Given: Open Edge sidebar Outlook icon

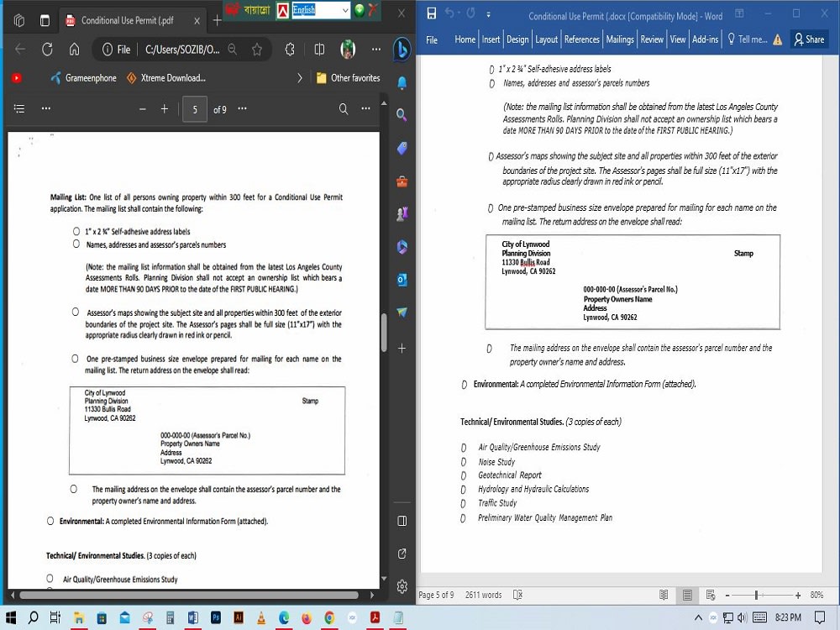Looking at the screenshot, I should [402, 280].
